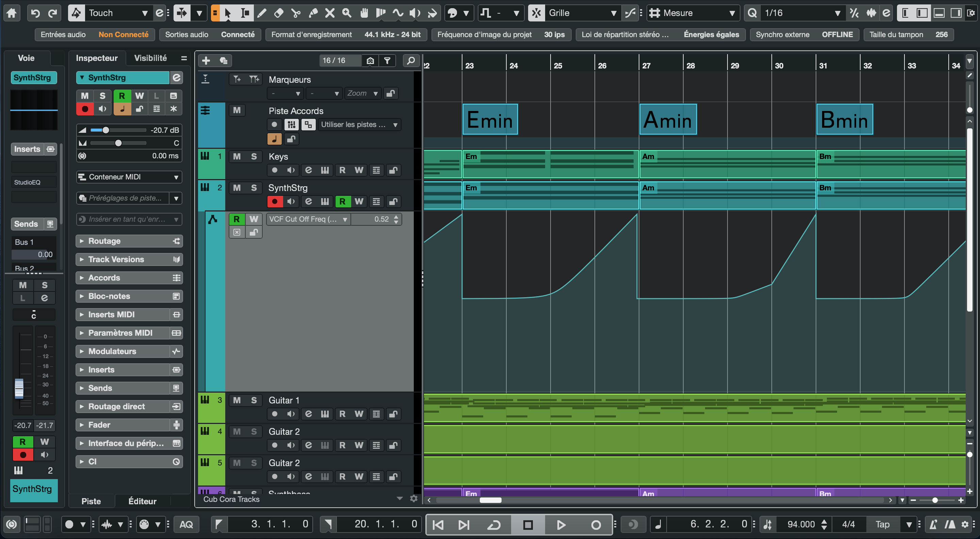
Task: Select the Glue tool
Action: (313, 13)
